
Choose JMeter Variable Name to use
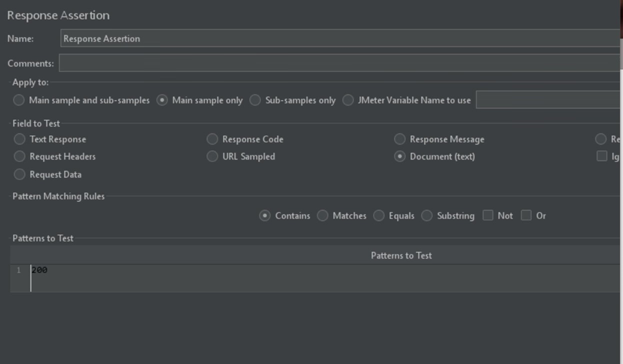[348, 100]
